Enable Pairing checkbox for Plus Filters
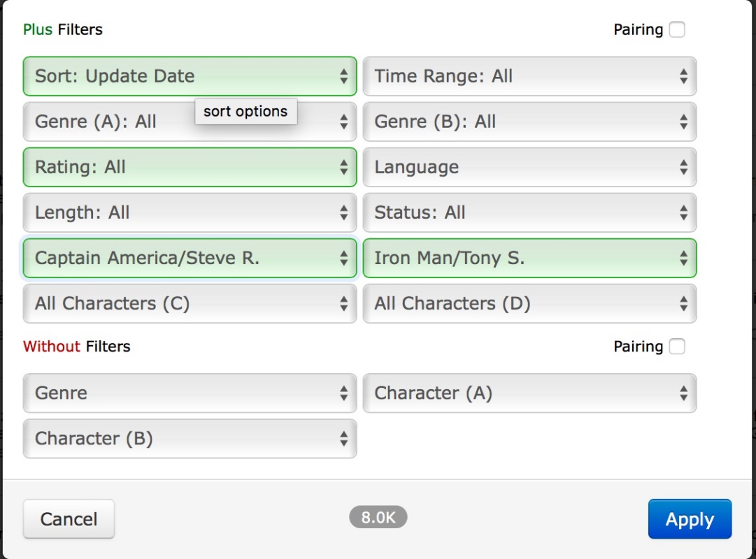This screenshot has height=559, width=756. point(677,29)
